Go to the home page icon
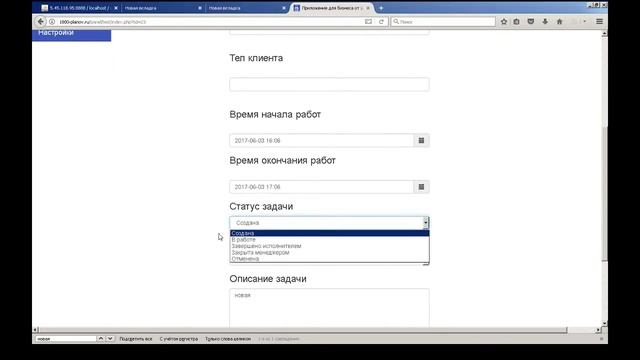Image resolution: width=640 pixels, height=360 pixels. (560, 22)
